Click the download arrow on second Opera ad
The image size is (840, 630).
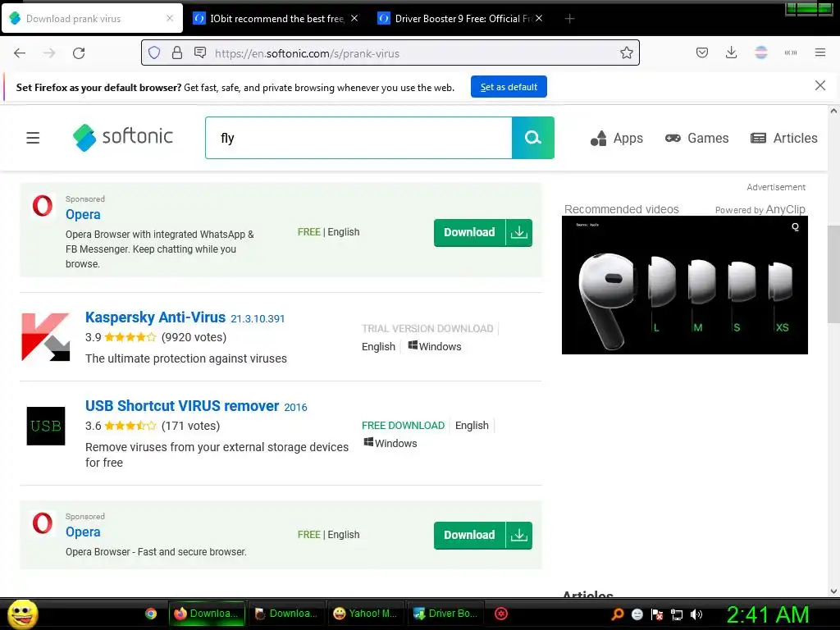coord(518,535)
